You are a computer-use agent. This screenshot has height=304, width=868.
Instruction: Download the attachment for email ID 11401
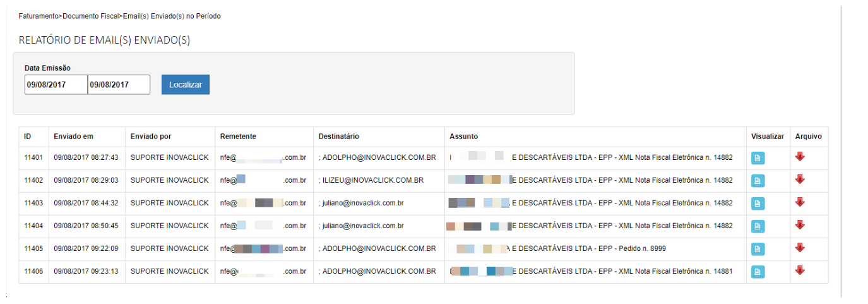coord(800,157)
